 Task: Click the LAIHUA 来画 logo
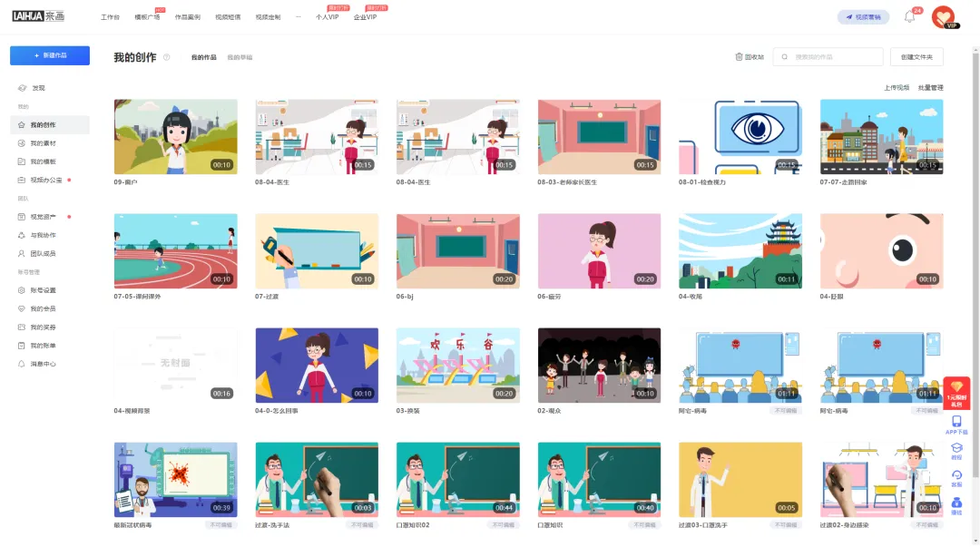(38, 16)
